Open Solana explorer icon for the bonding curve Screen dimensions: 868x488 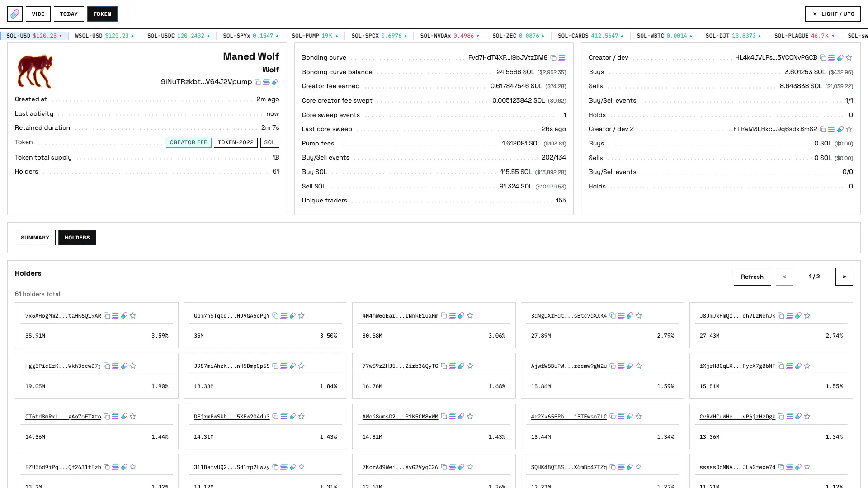[x=562, y=58]
